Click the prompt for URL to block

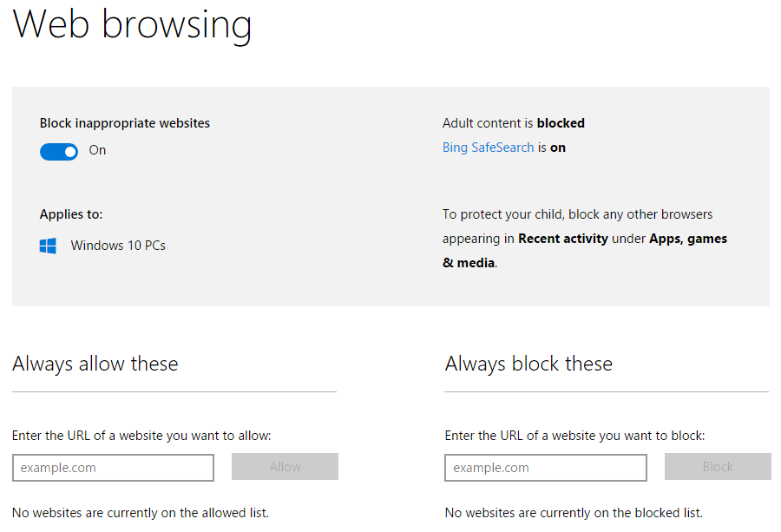point(574,436)
